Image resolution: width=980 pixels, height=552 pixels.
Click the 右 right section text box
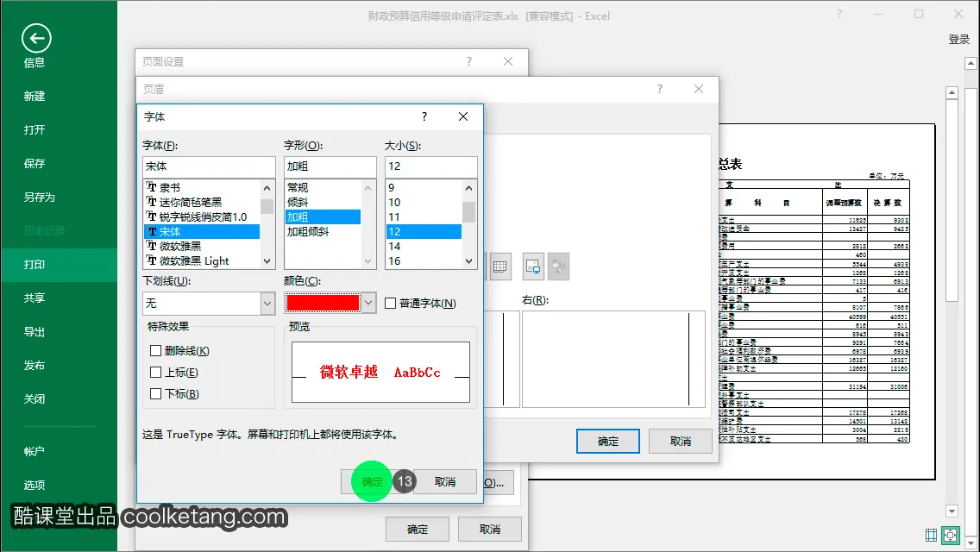point(613,360)
